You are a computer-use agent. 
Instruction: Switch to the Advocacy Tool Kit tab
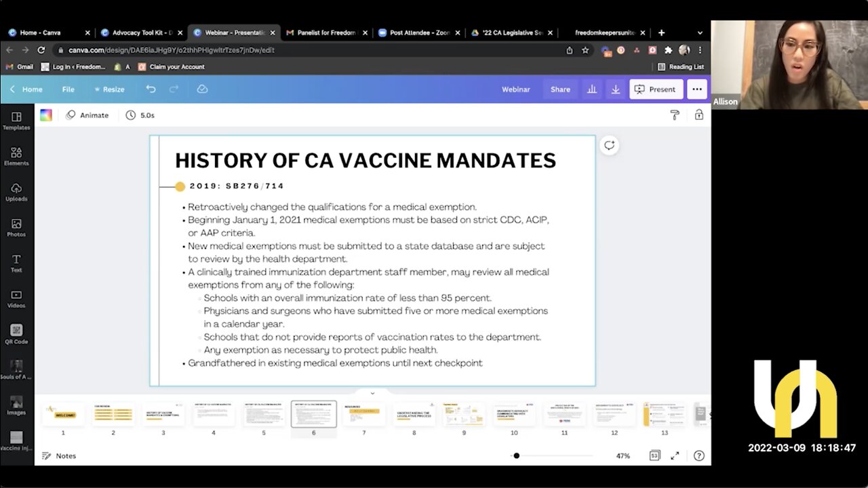point(141,33)
